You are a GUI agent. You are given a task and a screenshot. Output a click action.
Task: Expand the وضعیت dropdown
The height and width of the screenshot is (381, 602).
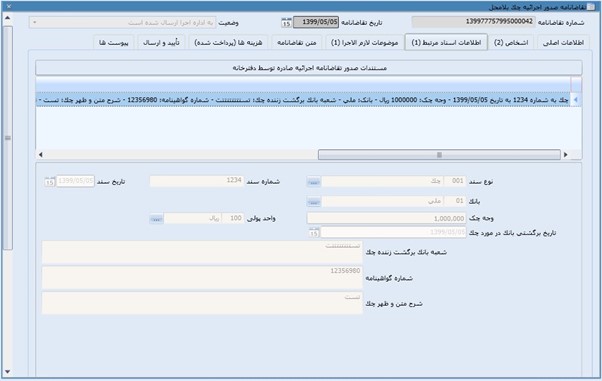(35, 23)
